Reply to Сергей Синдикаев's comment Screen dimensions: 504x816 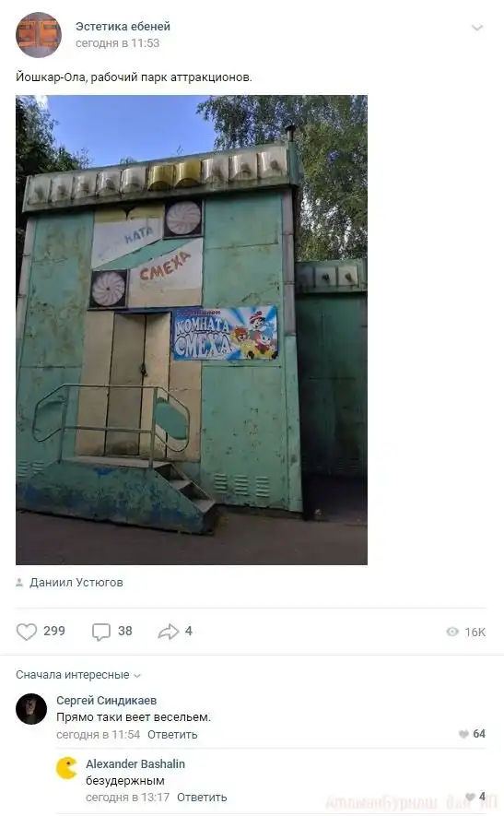coord(172,735)
